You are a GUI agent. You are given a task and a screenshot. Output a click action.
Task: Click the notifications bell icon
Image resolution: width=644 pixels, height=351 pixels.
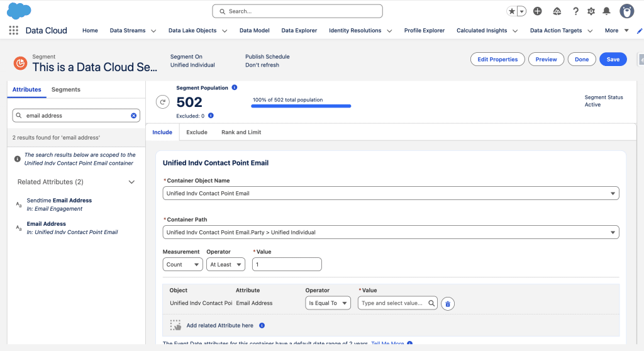point(606,11)
